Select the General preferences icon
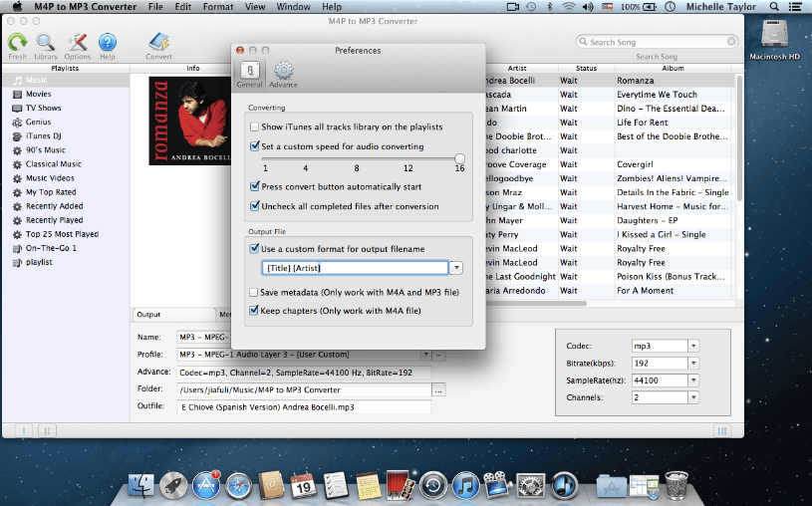The height and width of the screenshot is (506, 812). click(x=250, y=70)
